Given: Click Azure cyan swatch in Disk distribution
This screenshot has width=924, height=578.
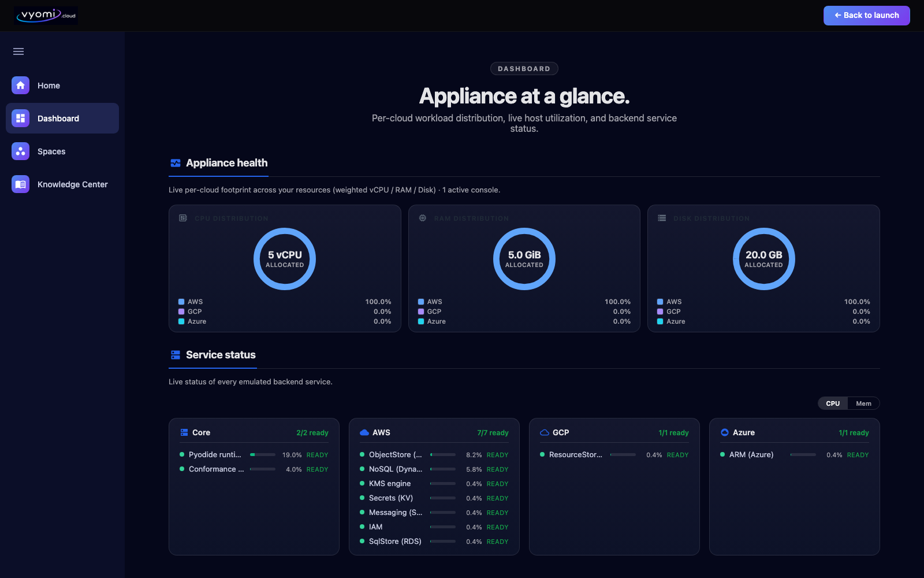Looking at the screenshot, I should pyautogui.click(x=660, y=321).
